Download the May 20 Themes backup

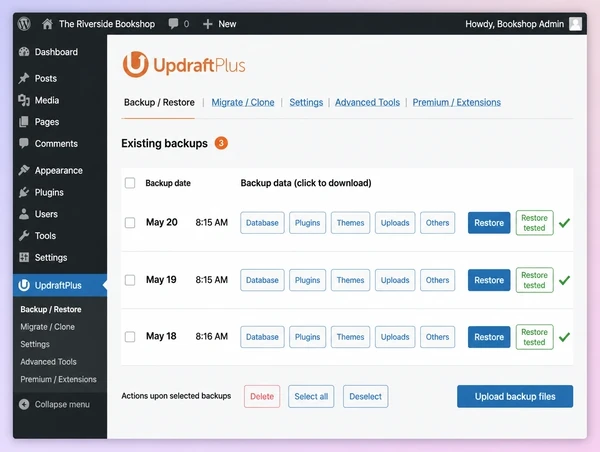pyautogui.click(x=351, y=223)
